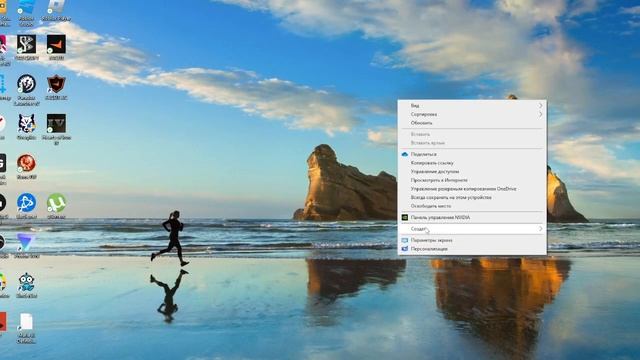This screenshot has width=640, height=360.
Task: Open the Вид submenu in the context menu
Action: pos(472,106)
